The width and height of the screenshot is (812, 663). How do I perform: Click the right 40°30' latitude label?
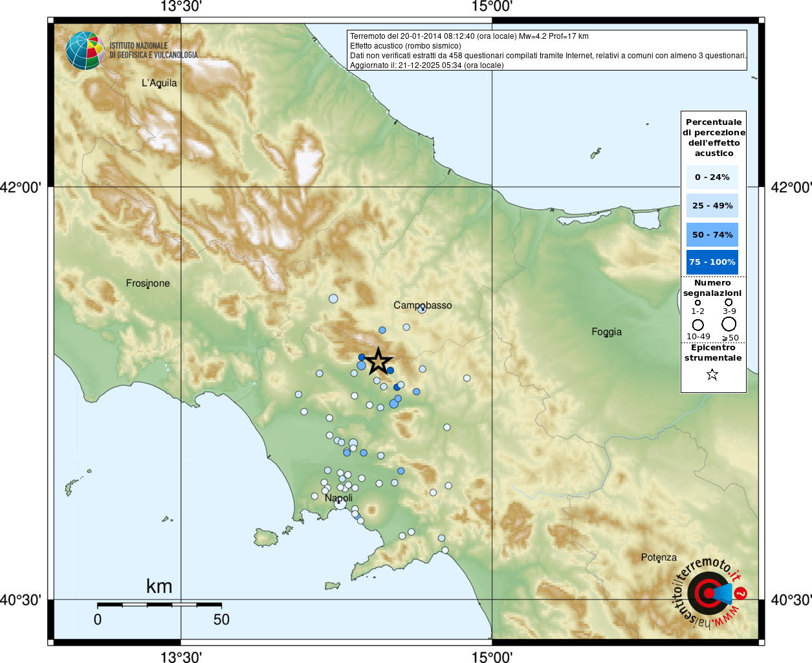coord(791,600)
